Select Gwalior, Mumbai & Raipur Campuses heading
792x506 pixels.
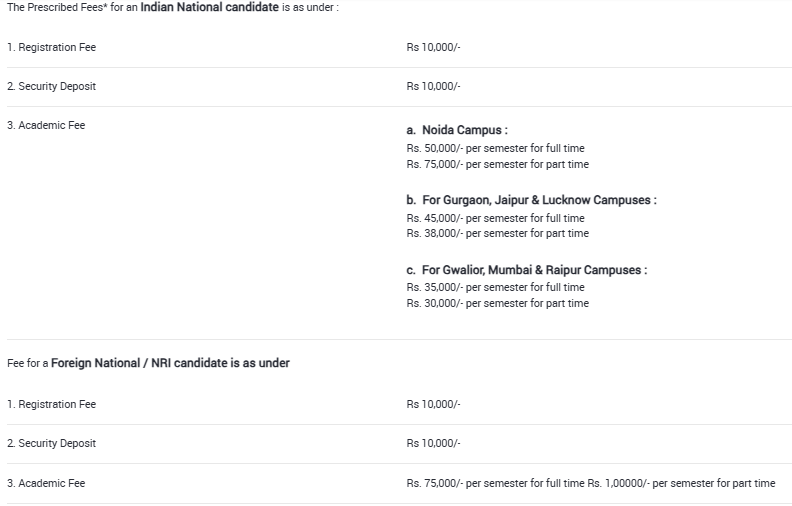coord(526,270)
